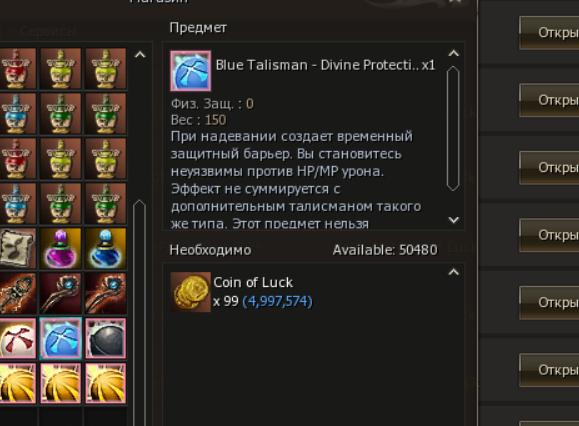Screen dimensions: 579x426
Task: Open the Сервисы tab
Action: coord(42,31)
